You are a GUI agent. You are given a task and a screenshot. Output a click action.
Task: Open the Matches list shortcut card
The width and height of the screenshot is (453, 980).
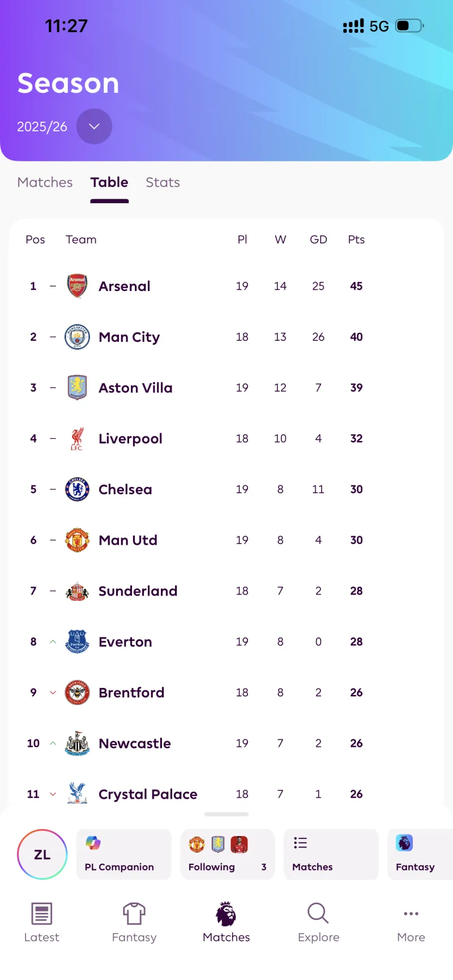tap(331, 854)
